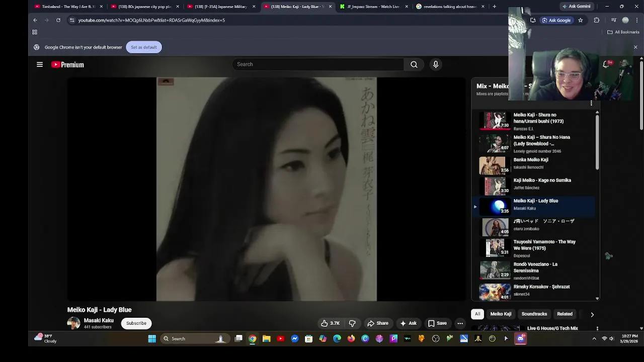Dislike the Lady Blue video
Screen dimensions: 644x362
coord(352,323)
